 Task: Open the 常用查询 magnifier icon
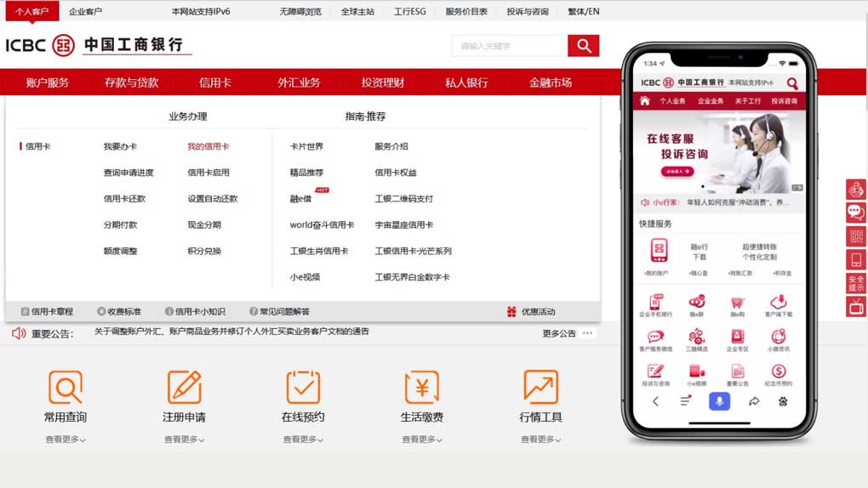point(66,388)
